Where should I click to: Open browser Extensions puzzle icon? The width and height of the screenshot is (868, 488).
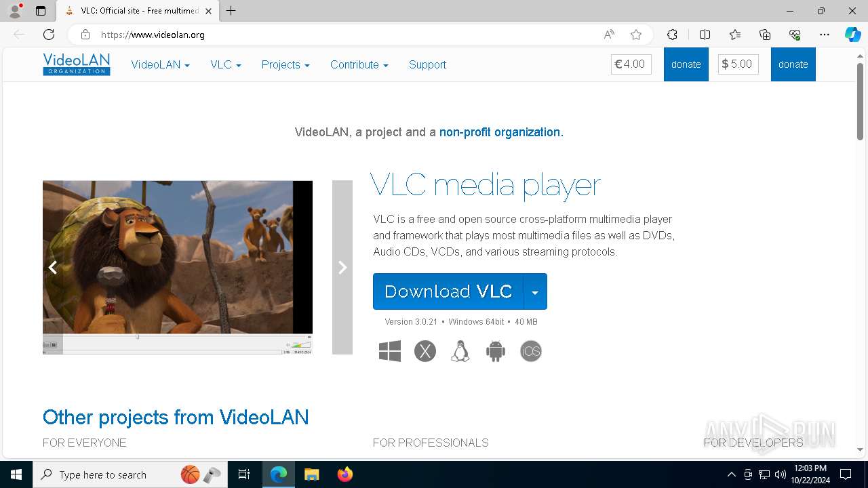click(x=672, y=35)
